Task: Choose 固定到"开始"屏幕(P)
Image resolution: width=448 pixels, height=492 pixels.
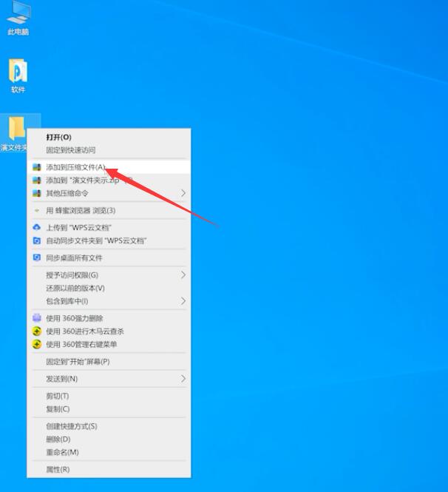Action: click(109, 362)
